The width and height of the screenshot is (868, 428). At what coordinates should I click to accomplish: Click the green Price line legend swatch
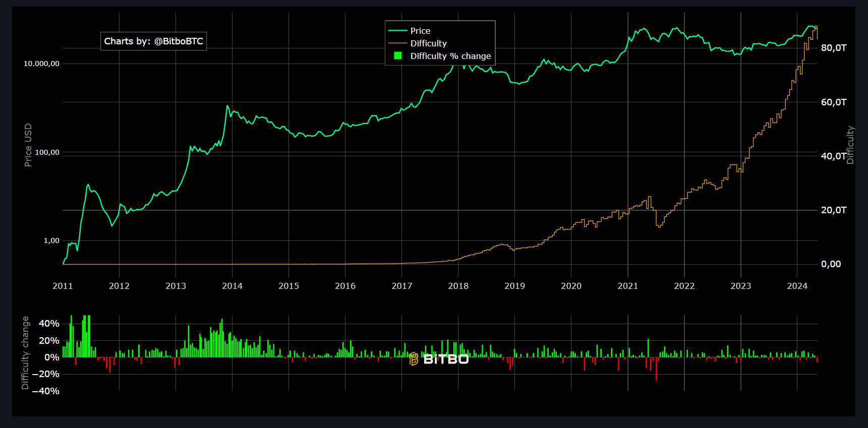coord(397,31)
